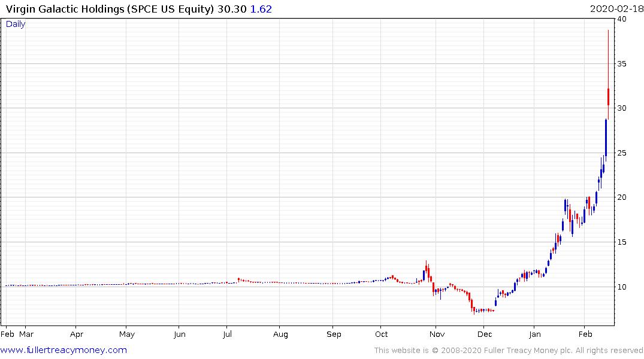Click the Apr month axis label
The image size is (644, 359).
tap(77, 334)
